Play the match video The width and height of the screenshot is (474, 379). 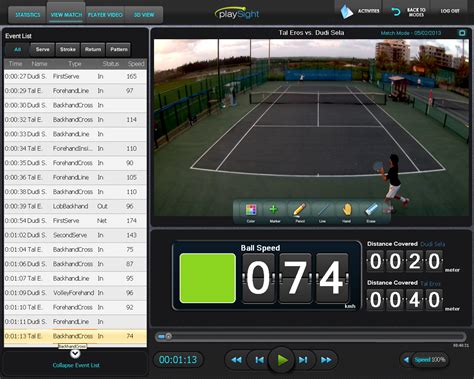point(282,360)
